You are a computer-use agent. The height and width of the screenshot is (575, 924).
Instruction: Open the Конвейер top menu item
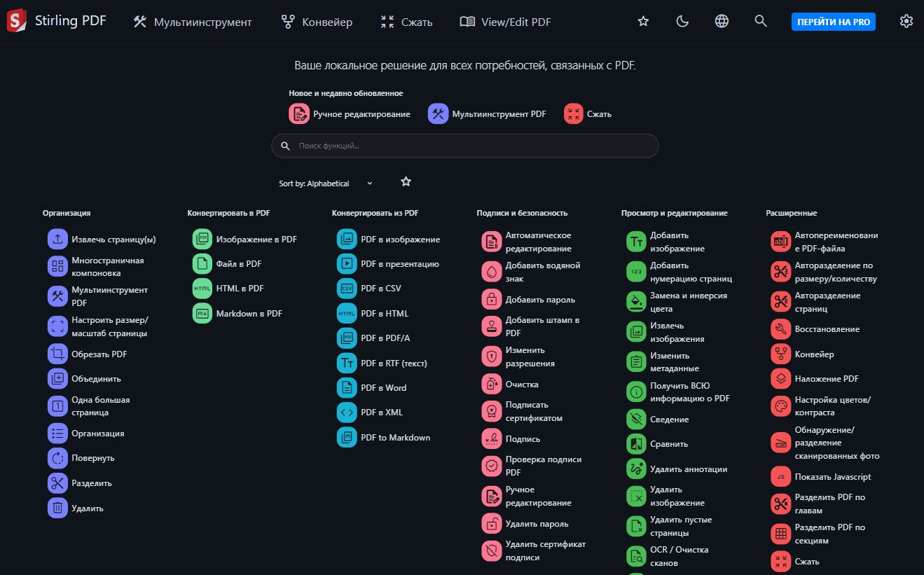[317, 22]
